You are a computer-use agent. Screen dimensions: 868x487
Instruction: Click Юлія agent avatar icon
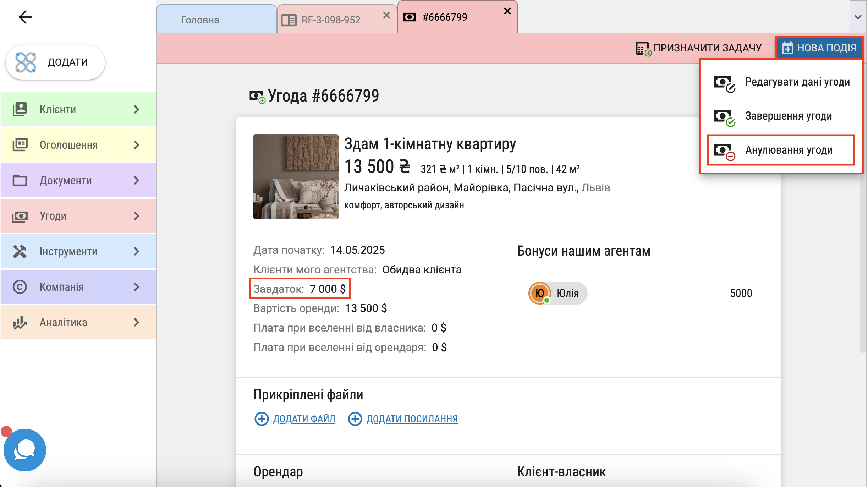click(540, 293)
